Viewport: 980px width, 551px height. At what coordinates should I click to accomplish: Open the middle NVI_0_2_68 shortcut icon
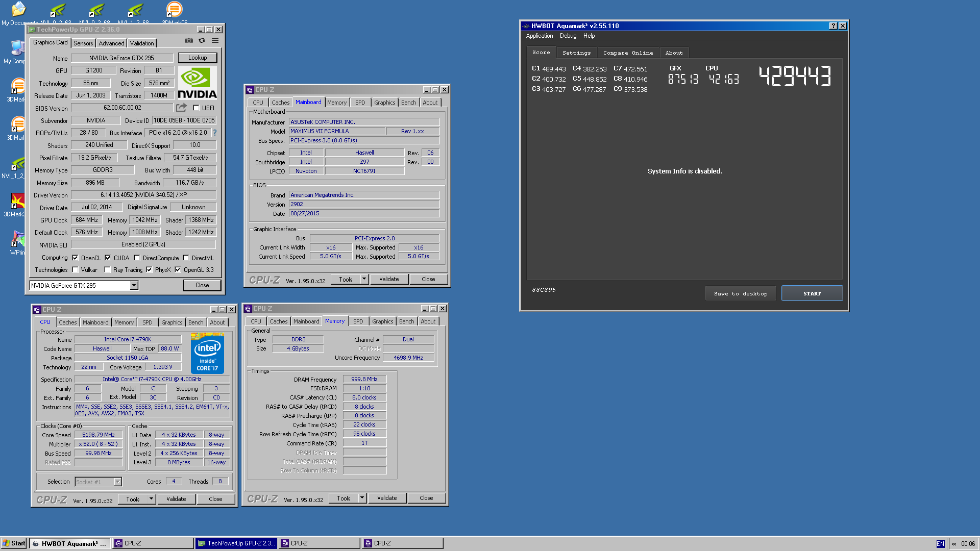[96, 9]
